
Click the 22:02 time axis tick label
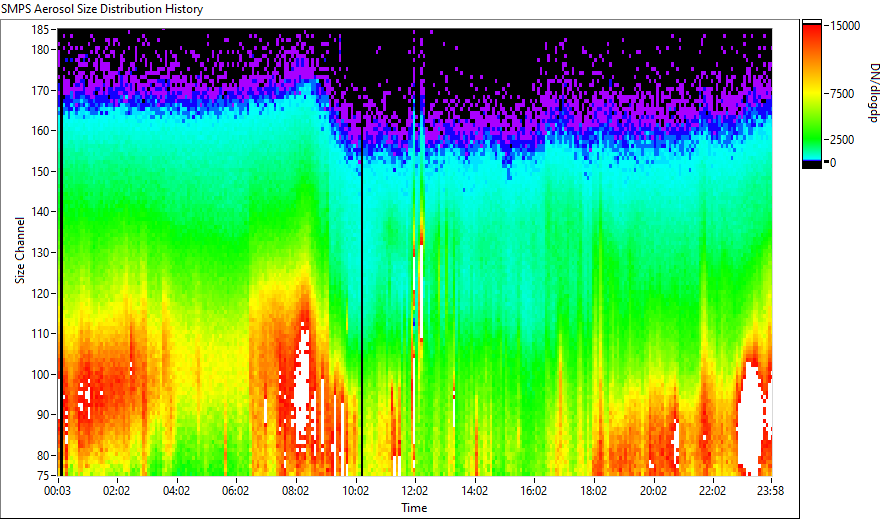coord(712,491)
